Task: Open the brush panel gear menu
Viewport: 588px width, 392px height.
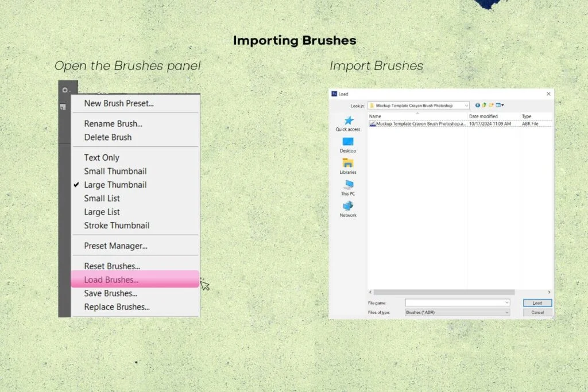Action: [x=65, y=90]
